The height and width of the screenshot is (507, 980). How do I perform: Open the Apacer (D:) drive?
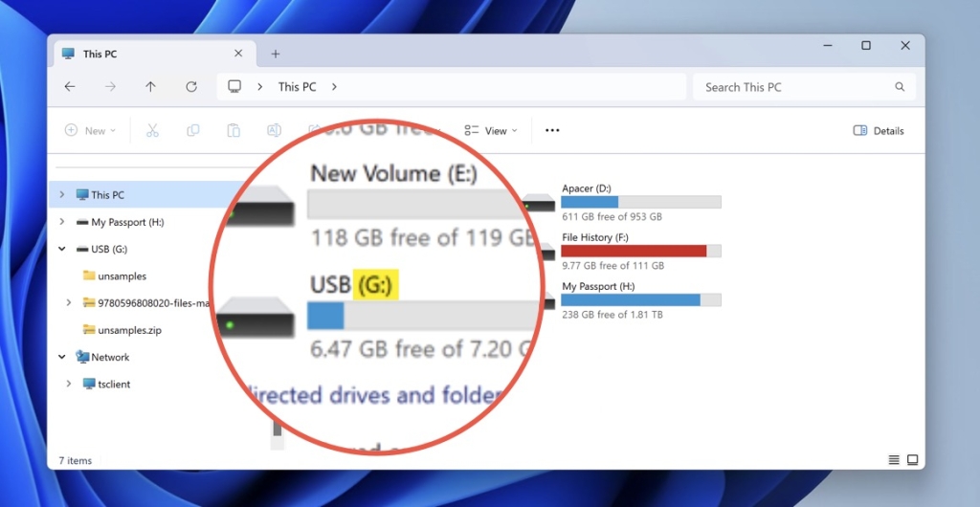tap(622, 202)
